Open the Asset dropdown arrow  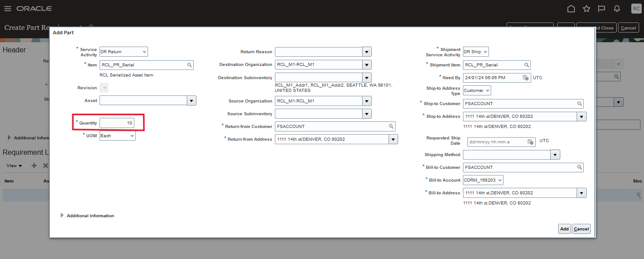tap(192, 101)
